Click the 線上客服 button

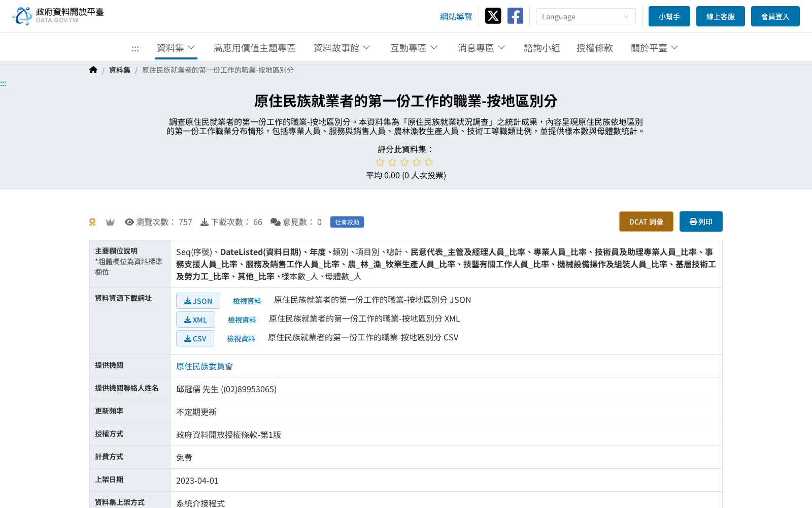[721, 16]
